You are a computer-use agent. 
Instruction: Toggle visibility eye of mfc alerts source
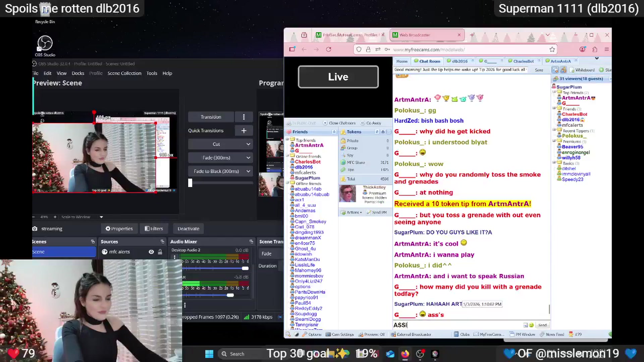tap(151, 252)
